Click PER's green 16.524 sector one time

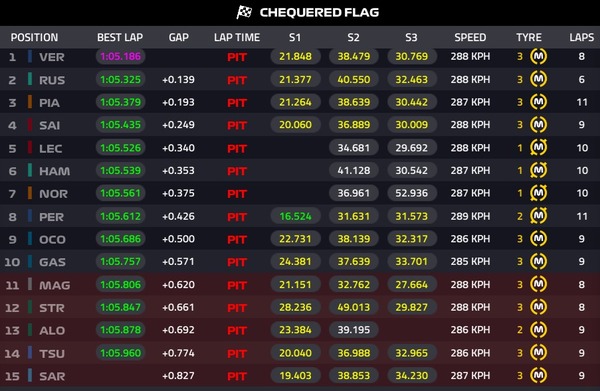click(x=295, y=216)
